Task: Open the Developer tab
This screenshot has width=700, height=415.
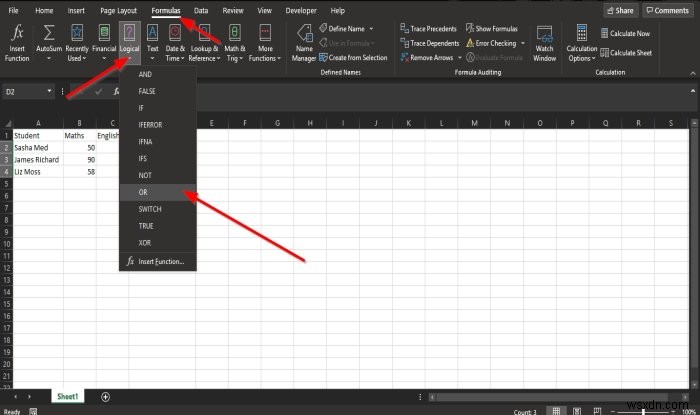Action: coord(301,10)
